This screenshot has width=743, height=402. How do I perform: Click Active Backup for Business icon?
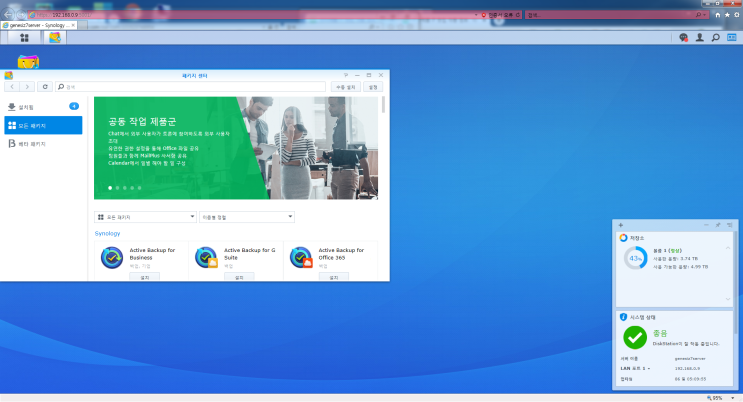click(x=112, y=257)
